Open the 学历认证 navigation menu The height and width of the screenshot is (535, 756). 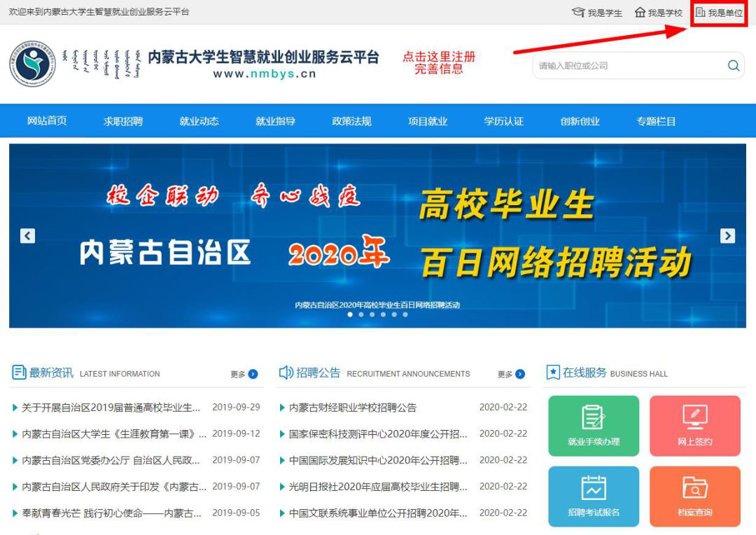coord(503,121)
